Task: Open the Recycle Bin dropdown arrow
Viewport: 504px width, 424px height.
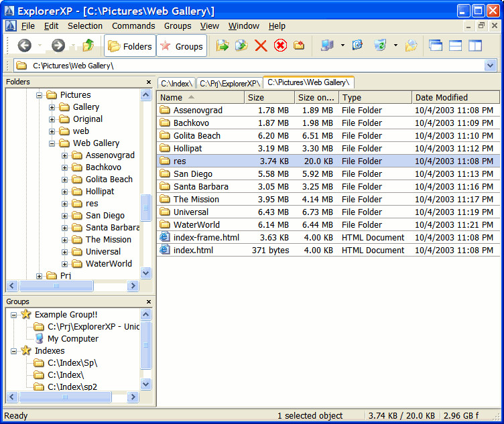Action: point(395,46)
